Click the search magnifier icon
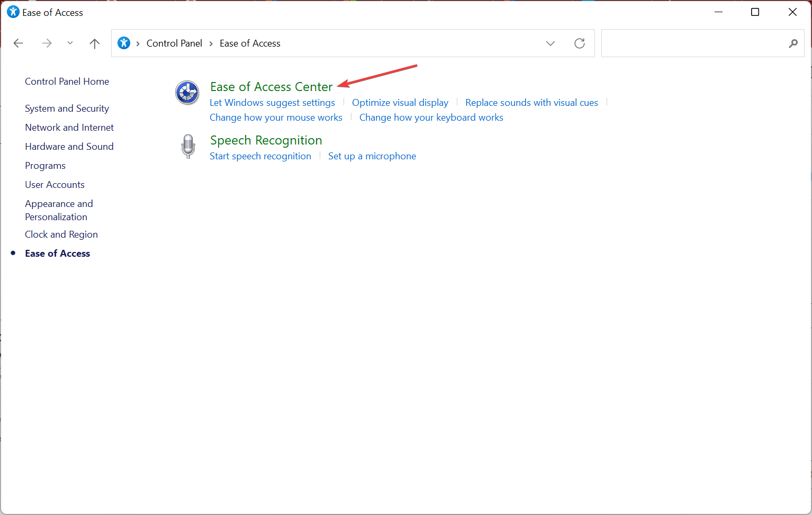Image resolution: width=812 pixels, height=515 pixels. (793, 43)
